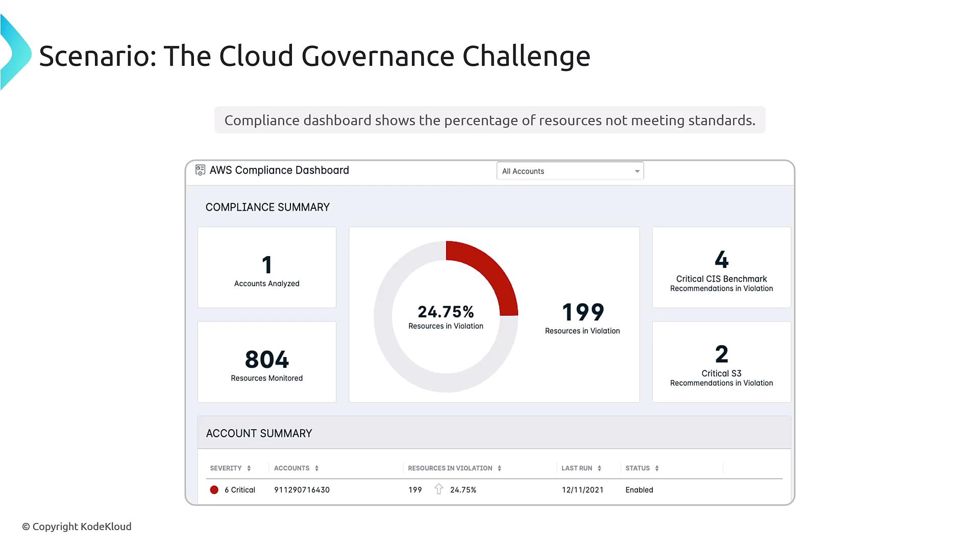
Task: Click the ACCOUNT SUMMARY heading
Action: (x=259, y=433)
